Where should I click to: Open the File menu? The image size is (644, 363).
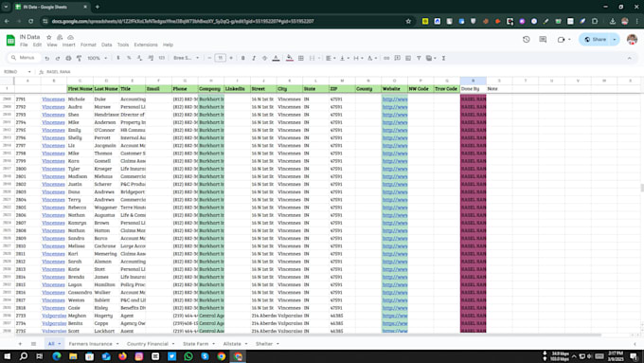point(24,45)
